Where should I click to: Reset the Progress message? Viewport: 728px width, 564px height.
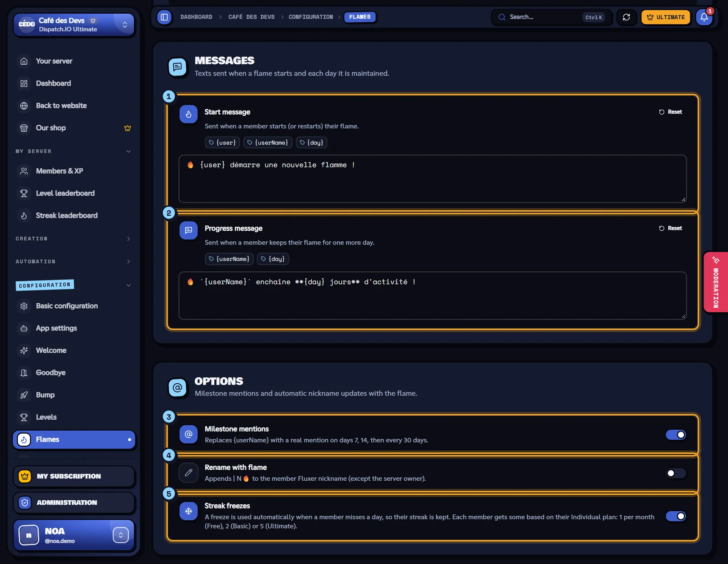click(x=670, y=228)
